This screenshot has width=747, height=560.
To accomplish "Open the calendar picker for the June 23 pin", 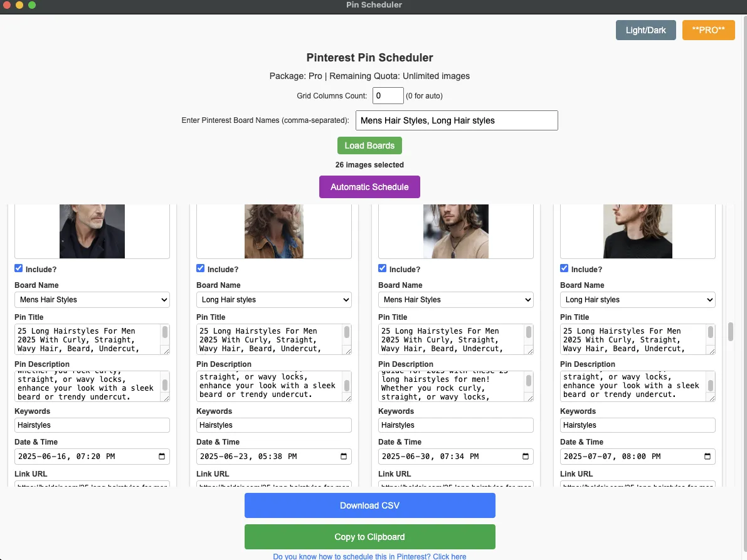I will point(345,457).
